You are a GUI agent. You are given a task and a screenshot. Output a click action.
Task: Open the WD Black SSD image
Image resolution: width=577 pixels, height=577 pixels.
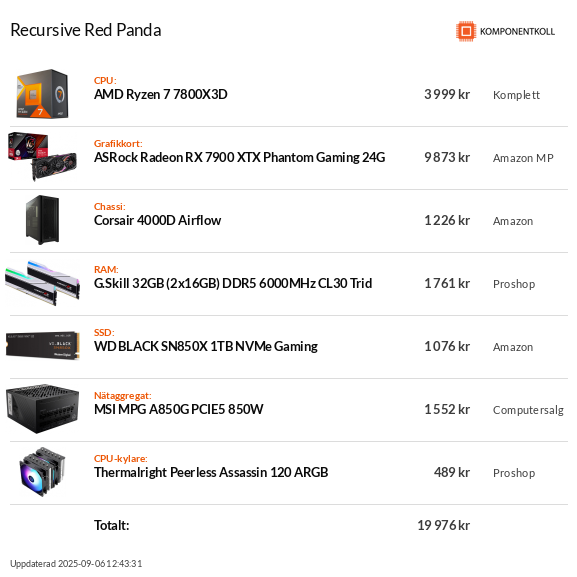[x=42, y=346]
